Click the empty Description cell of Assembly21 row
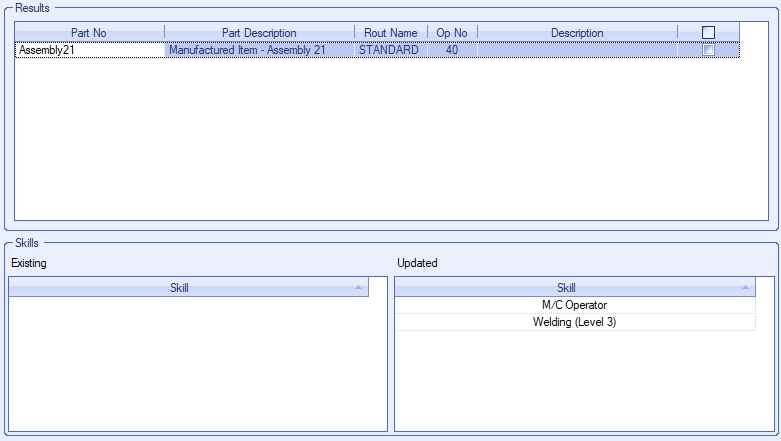 pos(577,49)
